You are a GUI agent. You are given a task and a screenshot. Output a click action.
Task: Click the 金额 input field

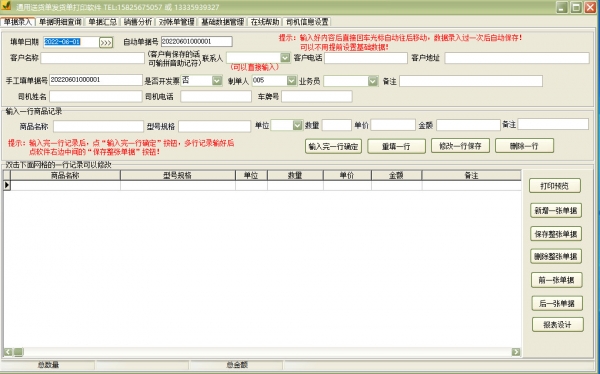(468, 125)
